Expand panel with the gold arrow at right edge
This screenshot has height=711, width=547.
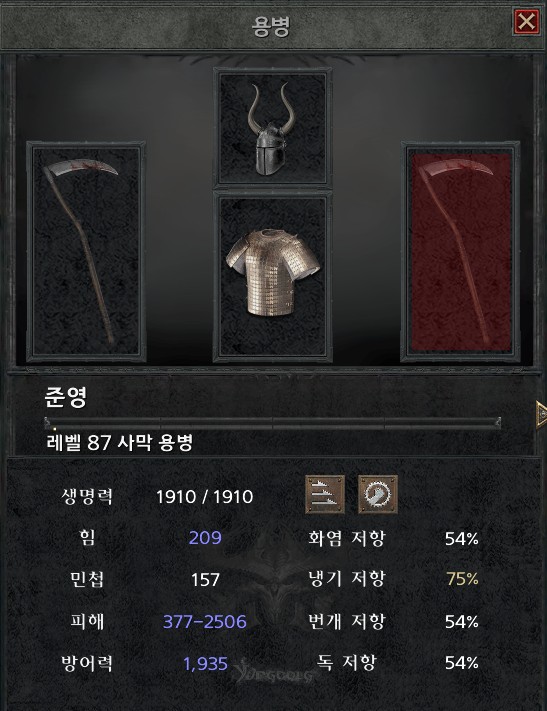tap(541, 414)
